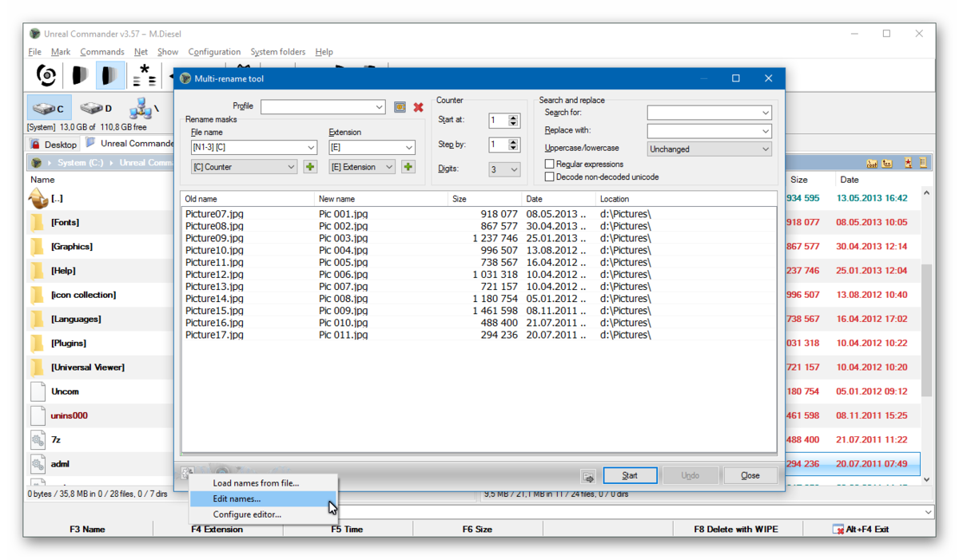Viewport: 959px width, 560px height.
Task: Delete profile with red X icon
Action: [x=418, y=106]
